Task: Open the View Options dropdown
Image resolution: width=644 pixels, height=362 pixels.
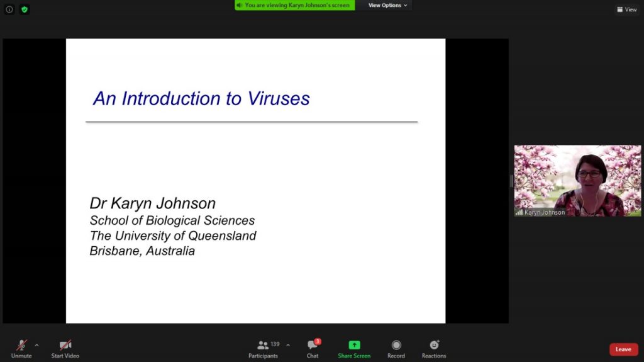Action: tap(387, 6)
